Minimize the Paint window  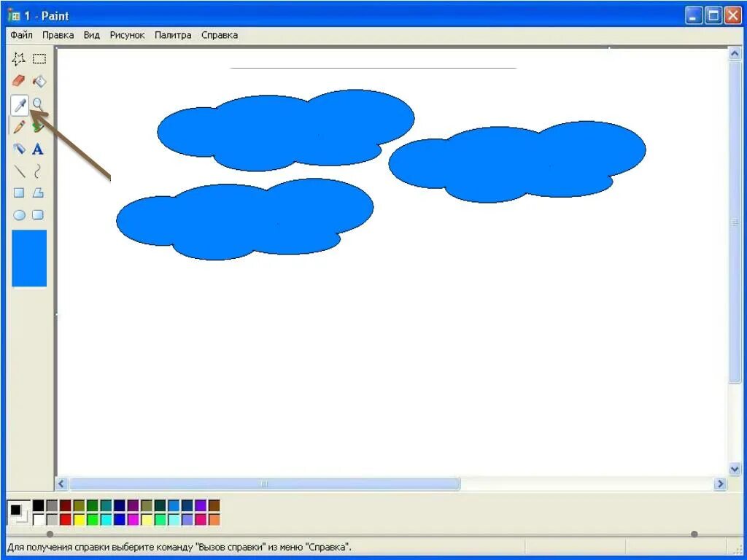point(694,16)
